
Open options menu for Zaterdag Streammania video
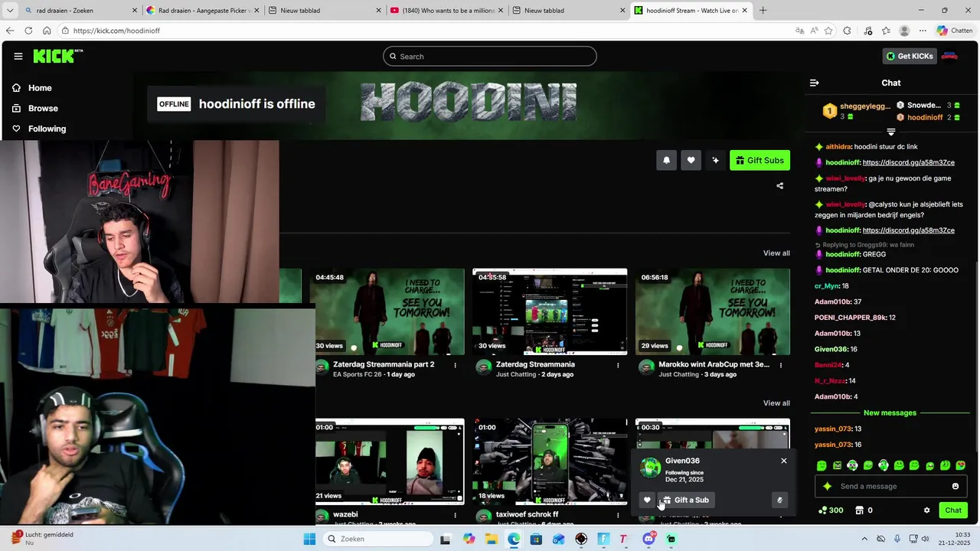(x=618, y=365)
